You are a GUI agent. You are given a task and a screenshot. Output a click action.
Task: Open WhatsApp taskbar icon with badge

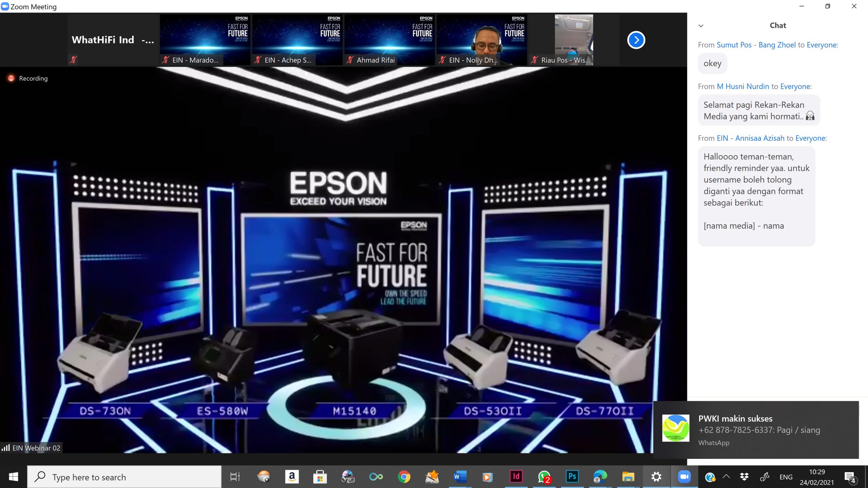[544, 477]
